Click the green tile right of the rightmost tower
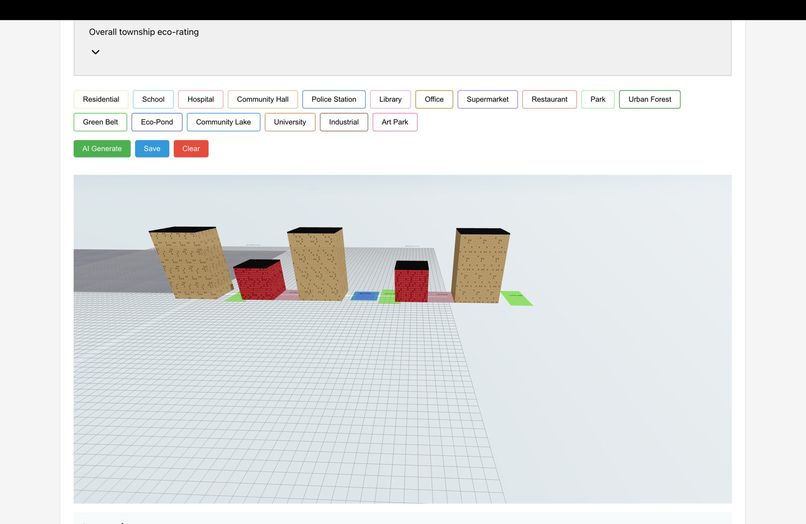Viewport: 806px width, 524px height. click(517, 298)
